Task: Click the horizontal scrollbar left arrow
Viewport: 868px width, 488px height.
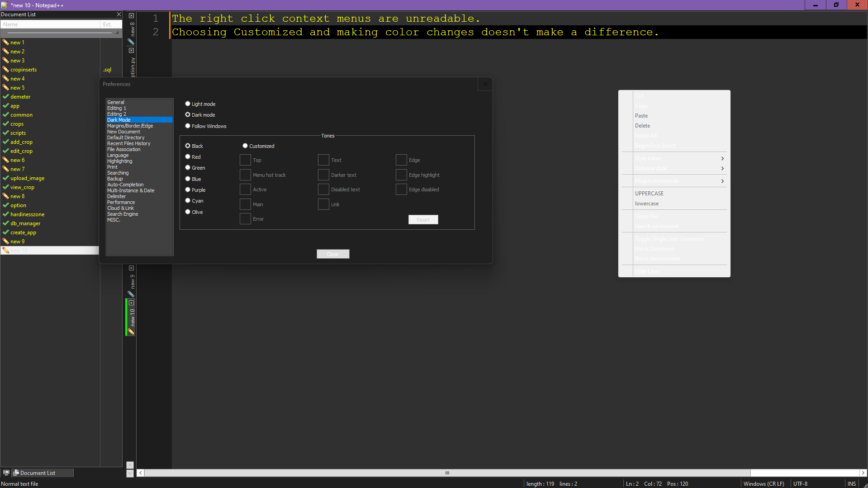Action: click(141, 473)
